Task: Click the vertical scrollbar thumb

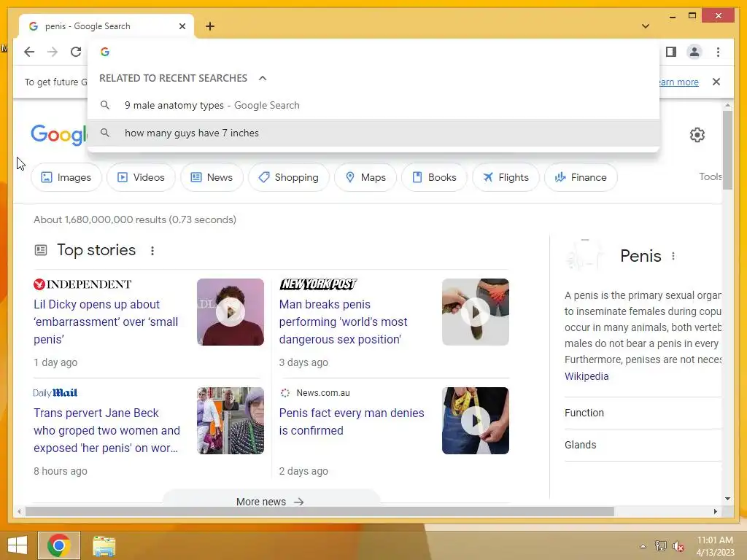Action: pyautogui.click(x=727, y=150)
